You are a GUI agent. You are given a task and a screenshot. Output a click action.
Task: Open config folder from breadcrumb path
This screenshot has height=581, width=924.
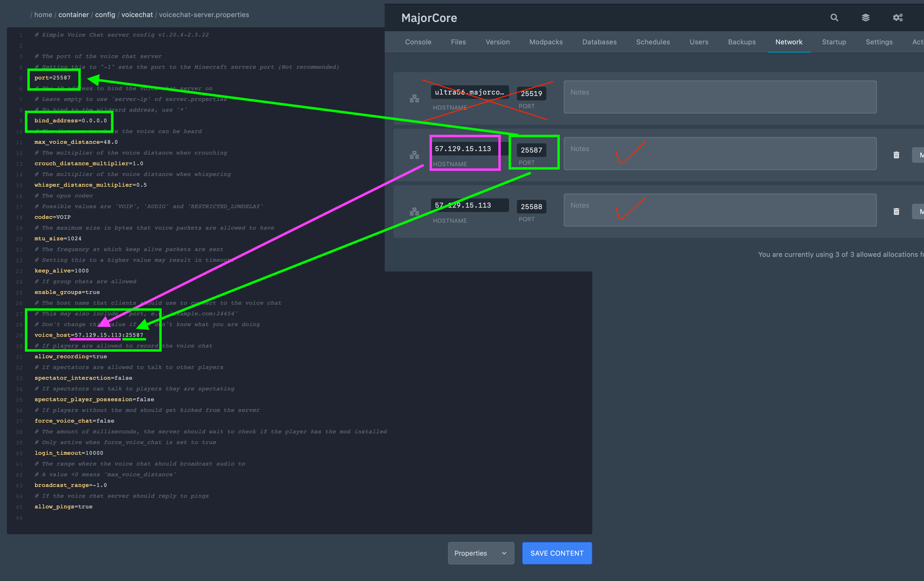[x=105, y=15]
